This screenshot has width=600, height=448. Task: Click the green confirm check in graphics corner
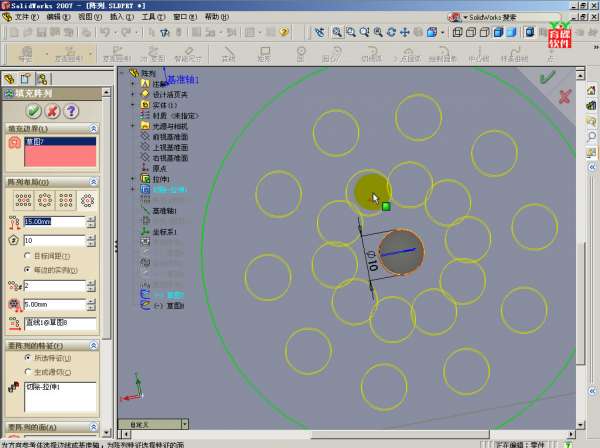point(547,77)
